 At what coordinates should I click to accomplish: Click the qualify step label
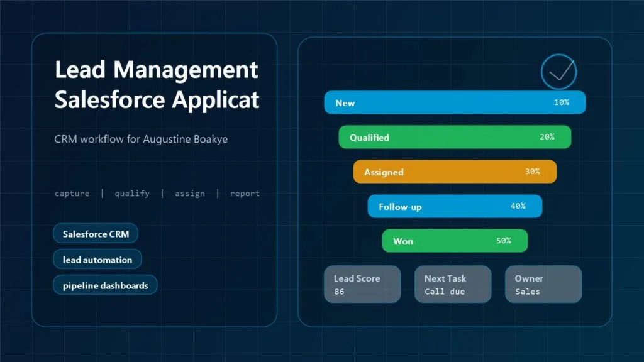pyautogui.click(x=132, y=194)
